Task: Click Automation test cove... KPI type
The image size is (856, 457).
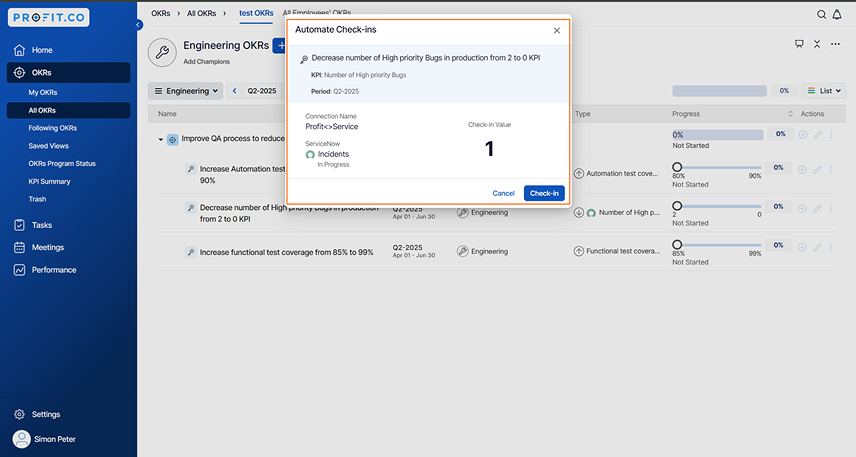Action: [x=622, y=174]
